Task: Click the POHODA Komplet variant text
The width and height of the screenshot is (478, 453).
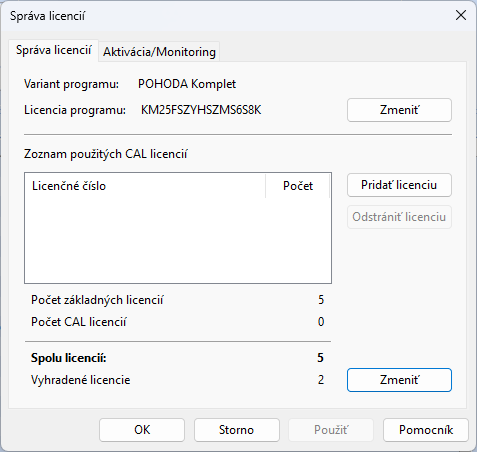Action: [x=187, y=84]
